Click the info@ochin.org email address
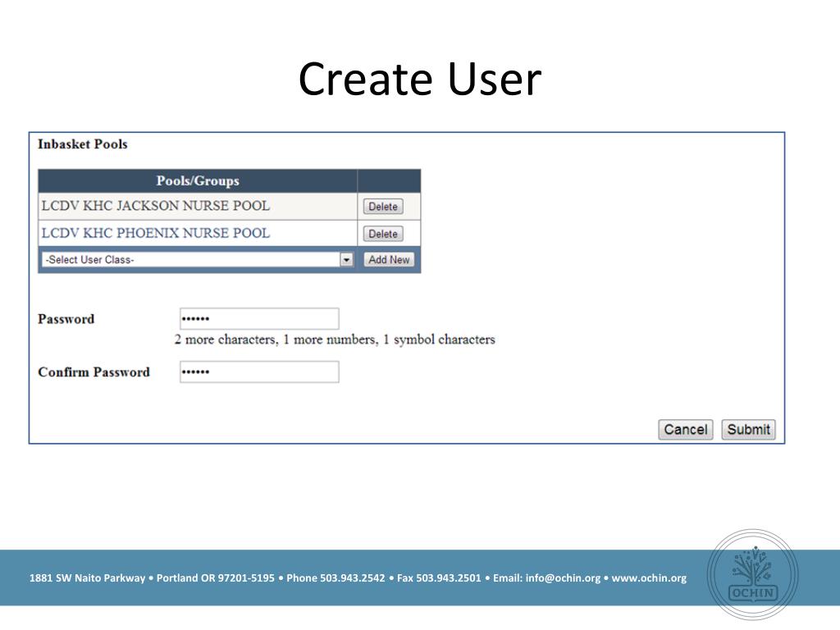840x630 pixels. pyautogui.click(x=563, y=578)
